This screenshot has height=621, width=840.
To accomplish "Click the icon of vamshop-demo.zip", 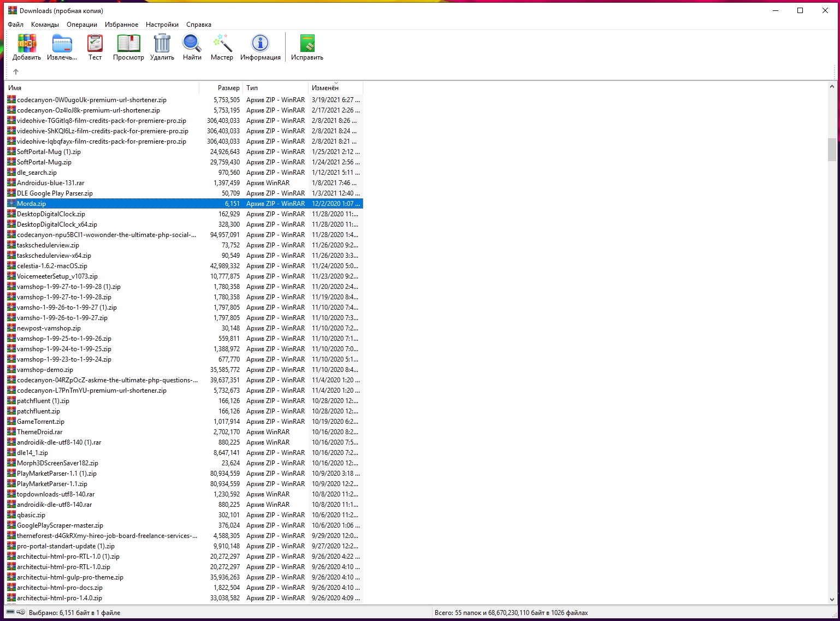I will (x=11, y=370).
